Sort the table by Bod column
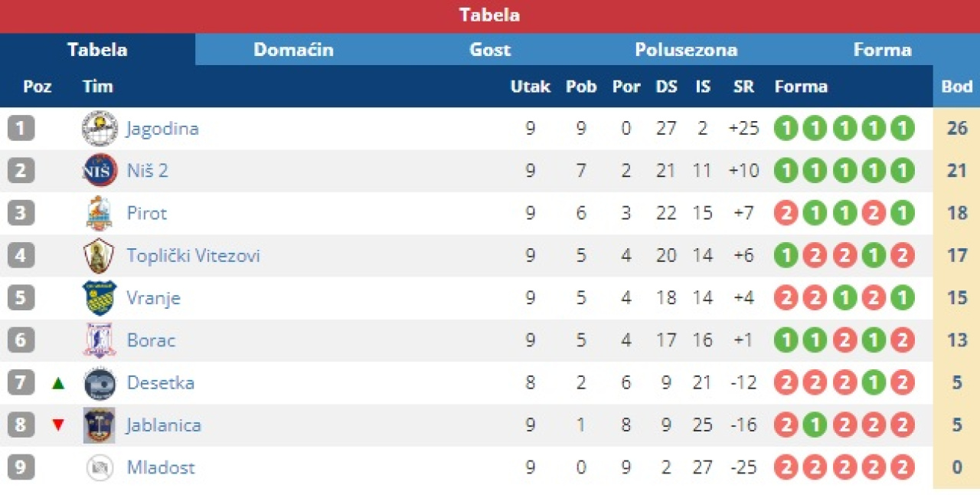980x495 pixels. click(x=956, y=87)
